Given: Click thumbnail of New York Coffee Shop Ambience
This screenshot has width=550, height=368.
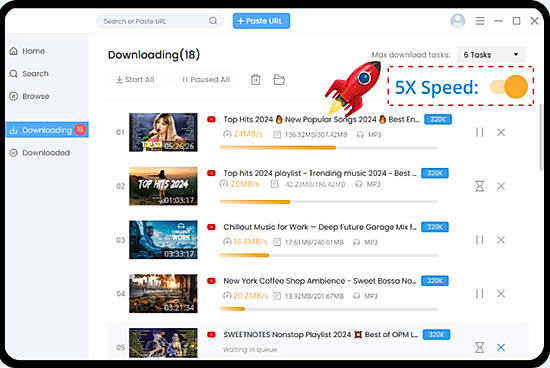Looking at the screenshot, I should pyautogui.click(x=163, y=294).
